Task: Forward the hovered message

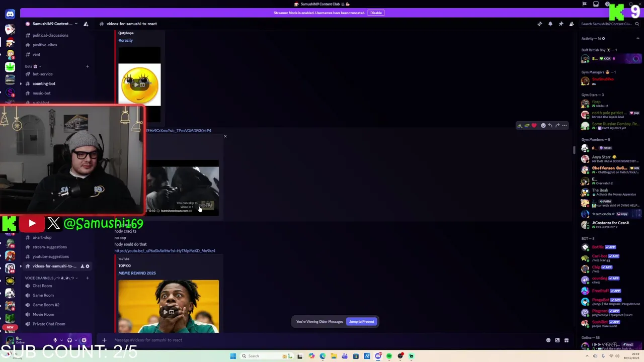Action: click(557, 126)
